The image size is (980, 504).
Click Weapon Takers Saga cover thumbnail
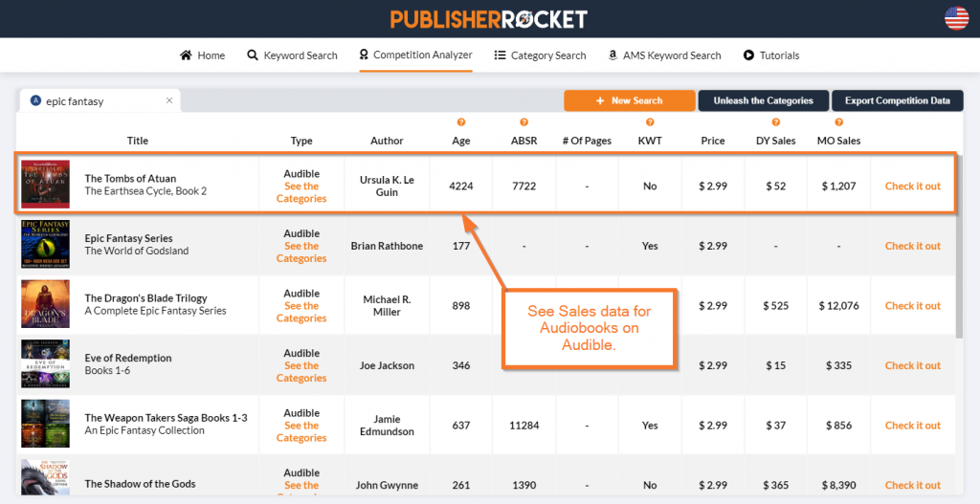(x=45, y=424)
